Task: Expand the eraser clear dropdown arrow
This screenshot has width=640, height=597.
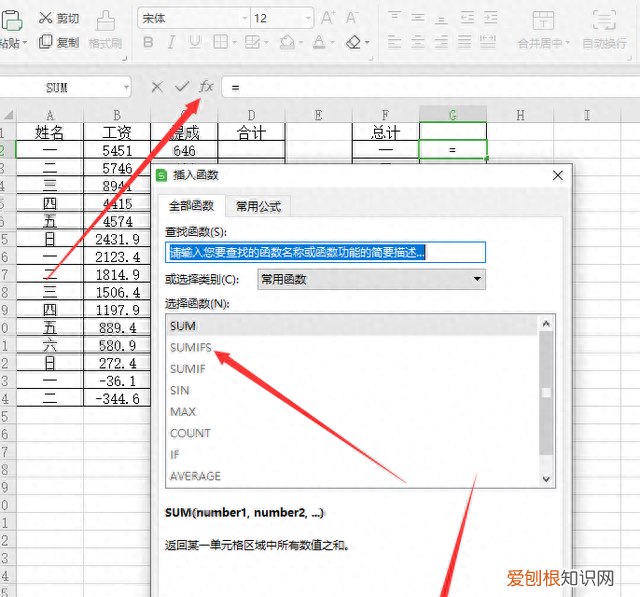Action: [367, 42]
